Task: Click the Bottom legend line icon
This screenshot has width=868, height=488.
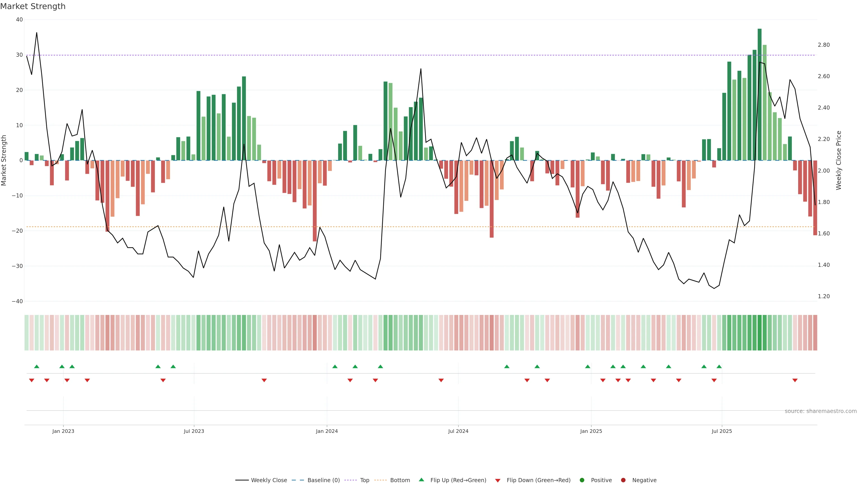Action: point(380,480)
